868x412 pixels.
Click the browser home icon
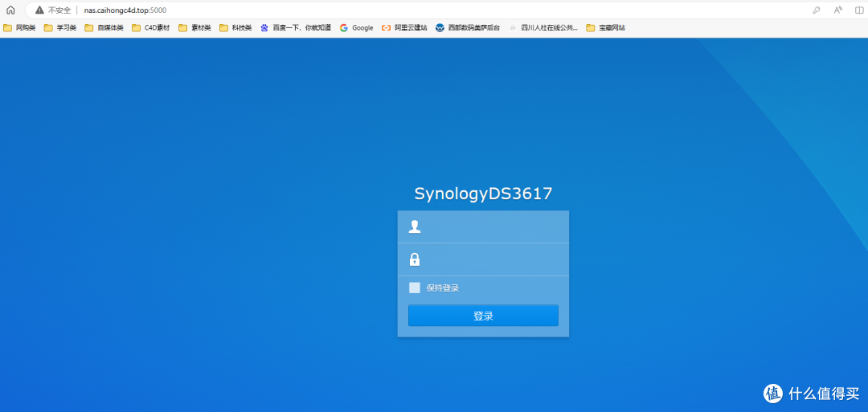pyautogui.click(x=10, y=10)
